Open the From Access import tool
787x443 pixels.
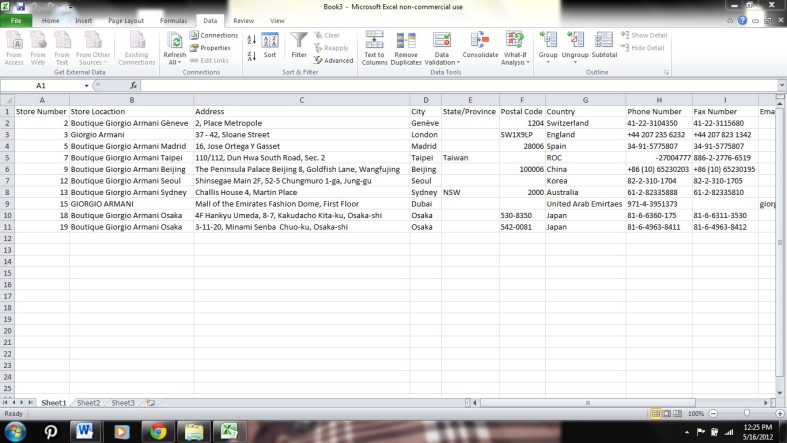14,48
